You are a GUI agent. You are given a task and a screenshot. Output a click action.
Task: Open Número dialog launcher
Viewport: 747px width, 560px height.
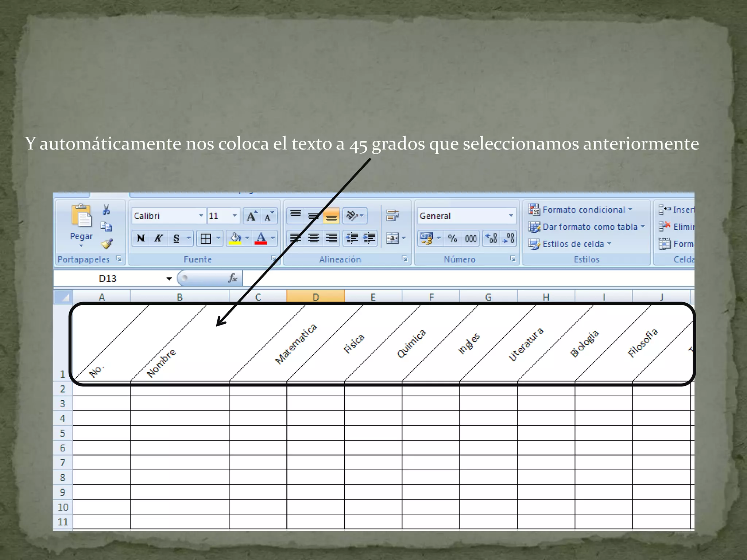point(513,259)
